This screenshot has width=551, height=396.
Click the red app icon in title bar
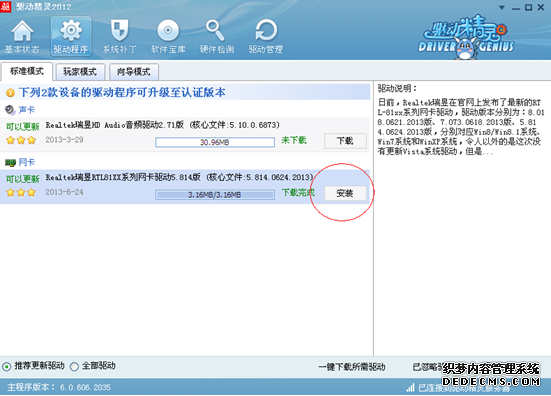[6, 6]
